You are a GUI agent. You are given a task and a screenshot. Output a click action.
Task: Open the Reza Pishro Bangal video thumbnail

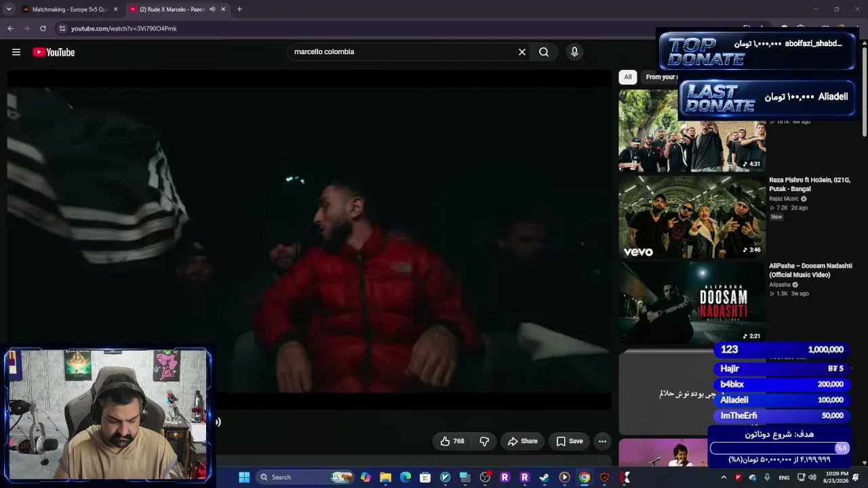coord(692,217)
